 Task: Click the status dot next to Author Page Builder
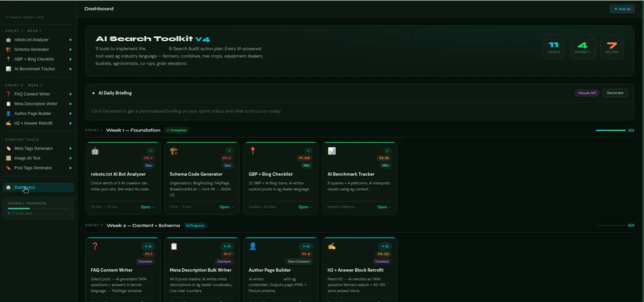pyautogui.click(x=70, y=114)
